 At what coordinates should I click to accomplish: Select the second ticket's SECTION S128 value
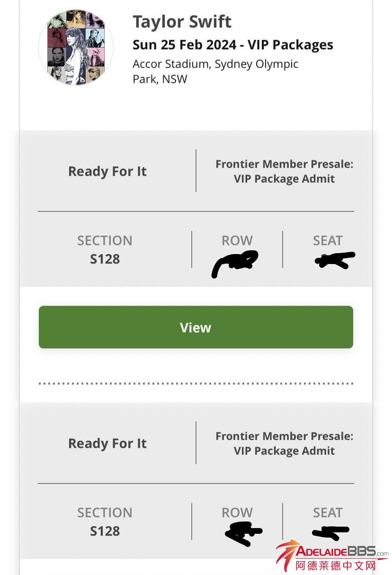click(105, 531)
